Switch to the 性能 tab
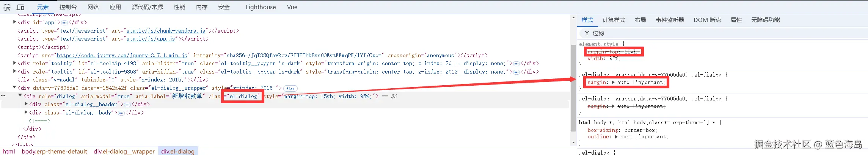Viewport: 868px width, 155px height. [179, 7]
